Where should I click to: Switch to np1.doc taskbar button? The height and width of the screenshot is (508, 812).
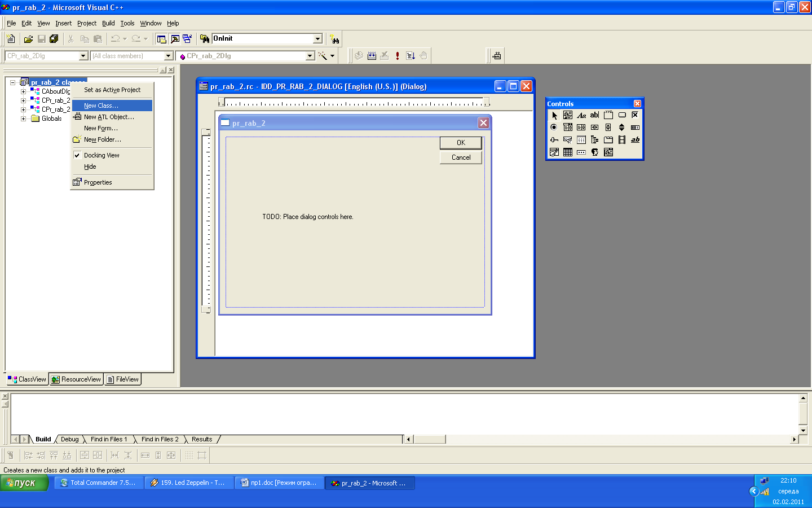pos(279,483)
